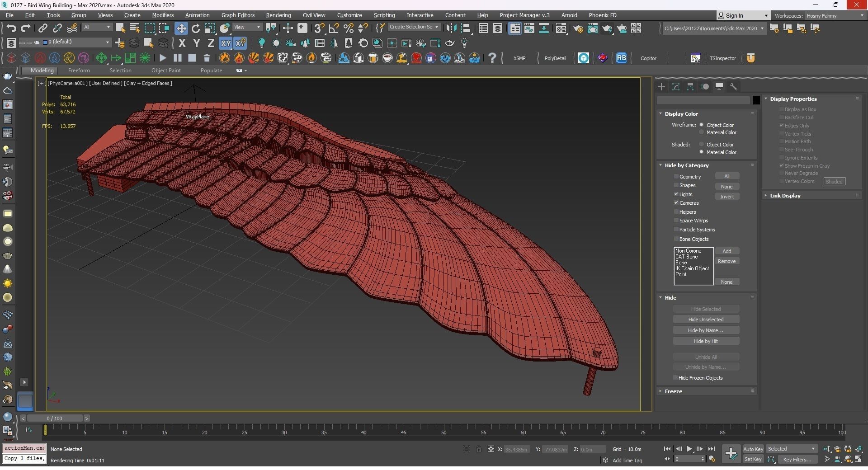Click the Key Filters button
The width and height of the screenshot is (868, 470).
coord(797,459)
